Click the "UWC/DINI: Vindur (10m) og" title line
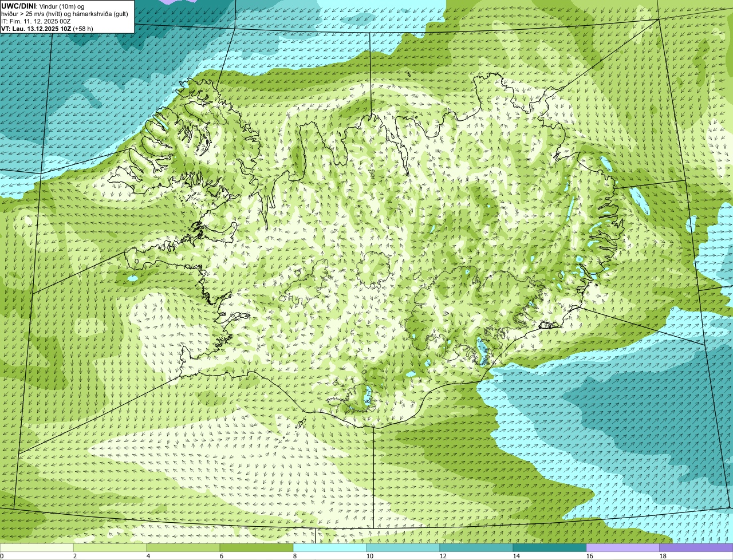The height and width of the screenshot is (560, 733). point(43,6)
